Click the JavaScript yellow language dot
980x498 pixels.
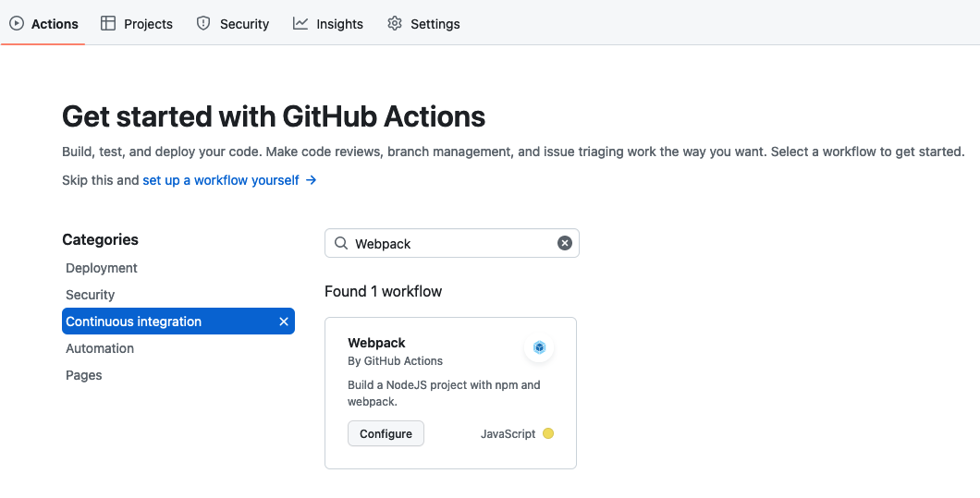click(548, 433)
